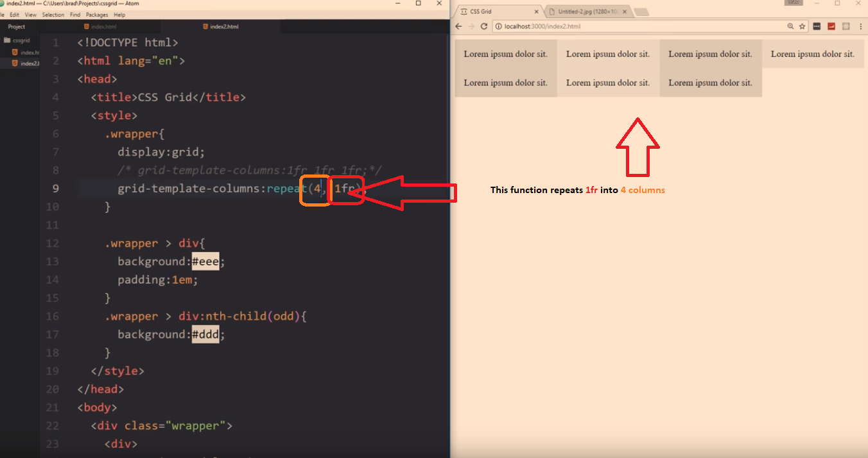
Task: Click the browser back navigation arrow
Action: [x=457, y=26]
